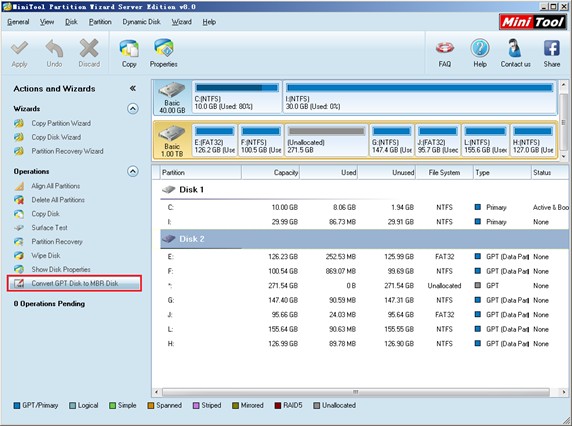The width and height of the screenshot is (572, 426).
Task: Launch Copy Disk Wizard
Action: pyautogui.click(x=56, y=137)
